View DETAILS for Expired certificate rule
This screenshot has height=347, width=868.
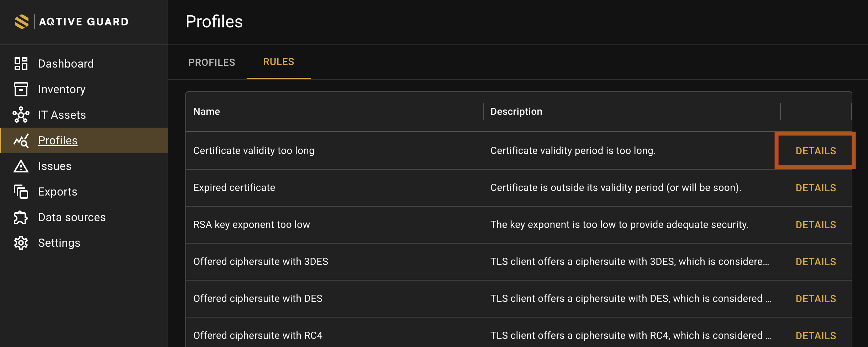816,188
